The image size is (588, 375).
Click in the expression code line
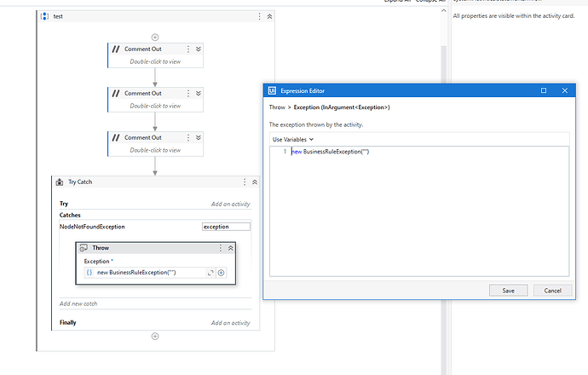coord(331,152)
